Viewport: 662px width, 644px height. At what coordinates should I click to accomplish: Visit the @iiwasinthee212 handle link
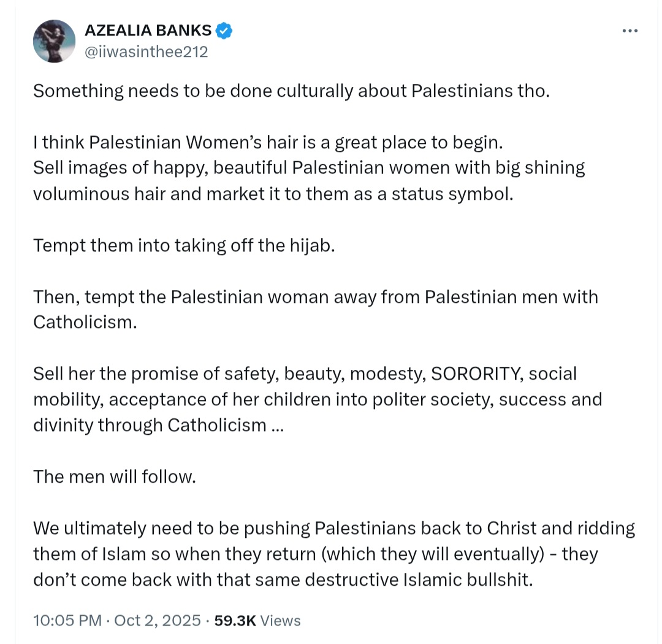point(146,52)
